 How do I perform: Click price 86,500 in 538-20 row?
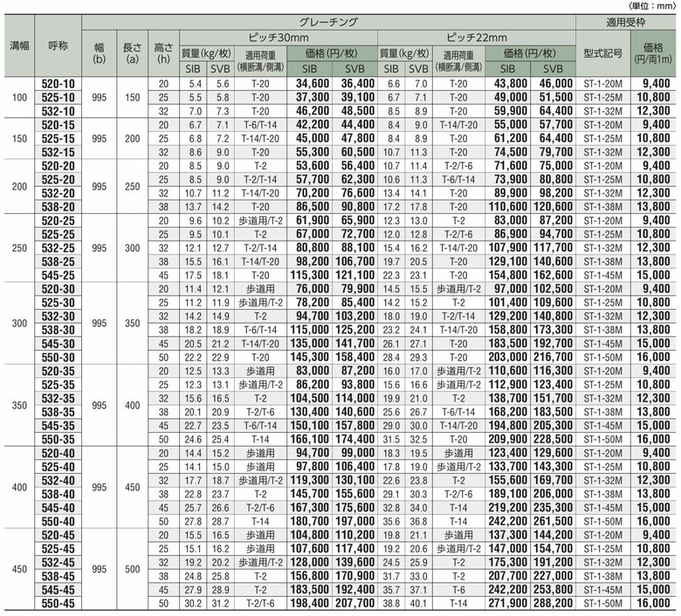313,207
